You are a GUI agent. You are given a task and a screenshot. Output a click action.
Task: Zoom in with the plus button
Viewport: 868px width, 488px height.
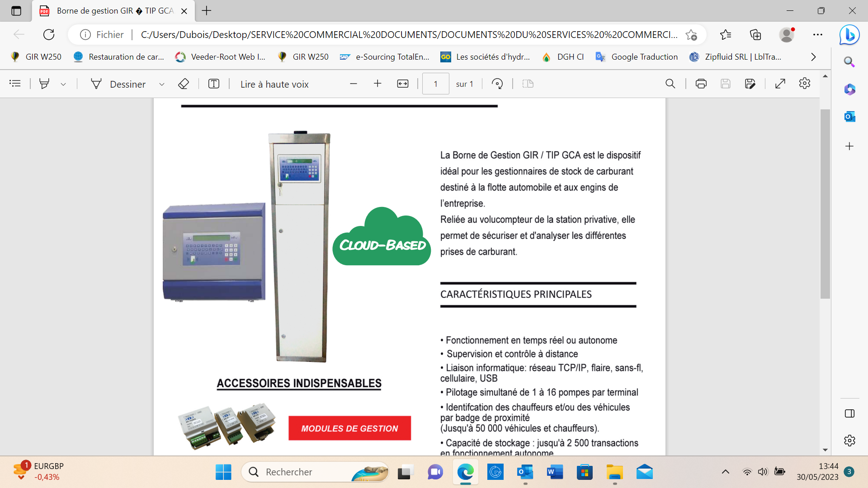pyautogui.click(x=377, y=84)
